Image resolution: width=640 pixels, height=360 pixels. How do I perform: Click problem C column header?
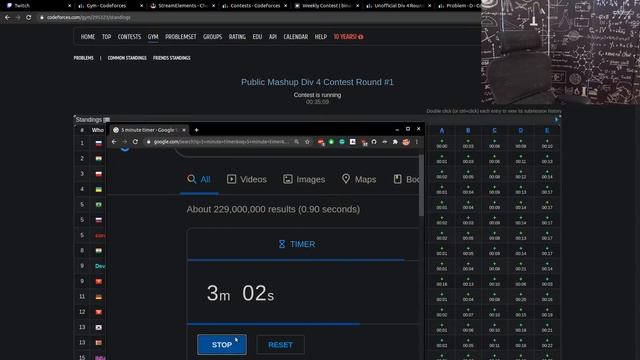(494, 131)
